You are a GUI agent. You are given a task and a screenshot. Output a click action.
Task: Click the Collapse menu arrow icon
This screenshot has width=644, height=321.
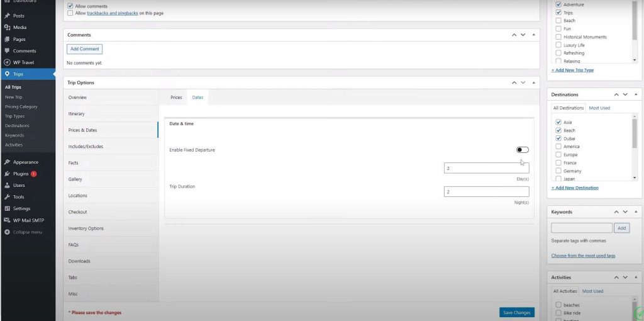7,232
